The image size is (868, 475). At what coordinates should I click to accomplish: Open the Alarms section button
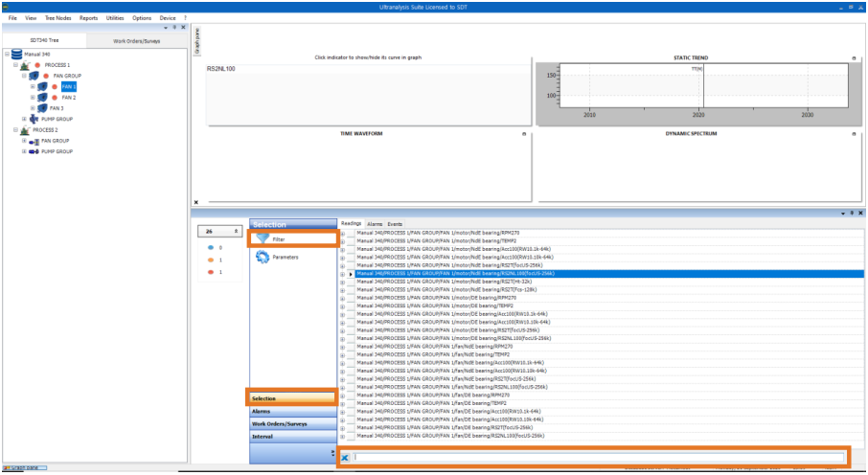point(292,411)
